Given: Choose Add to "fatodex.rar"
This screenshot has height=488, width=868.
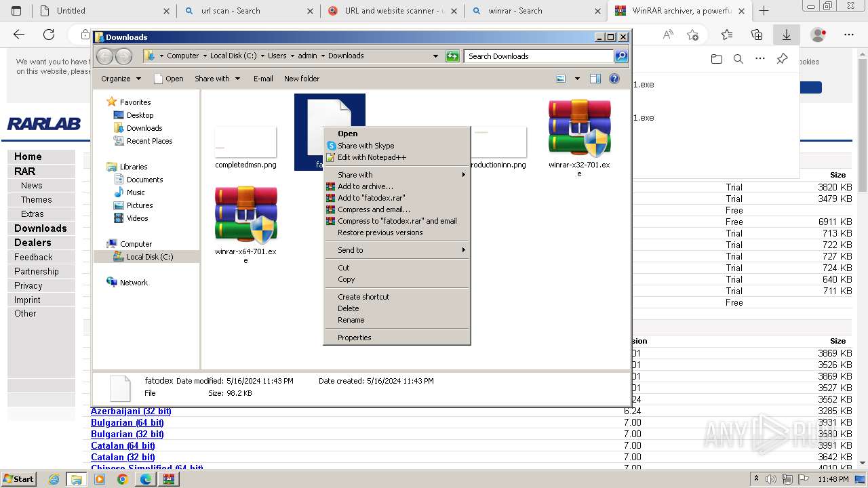Looking at the screenshot, I should [x=397, y=198].
